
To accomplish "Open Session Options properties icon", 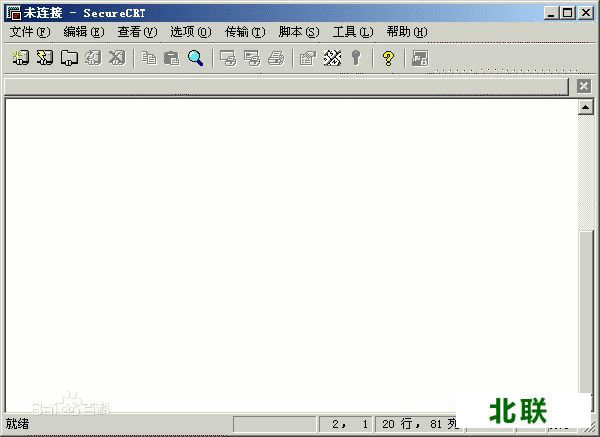I will click(x=308, y=58).
